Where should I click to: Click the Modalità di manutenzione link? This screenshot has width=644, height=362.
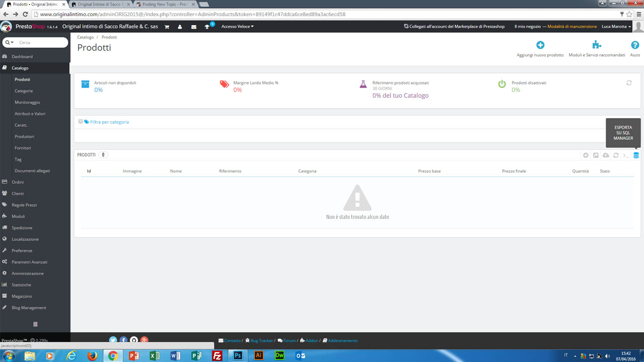572,27
